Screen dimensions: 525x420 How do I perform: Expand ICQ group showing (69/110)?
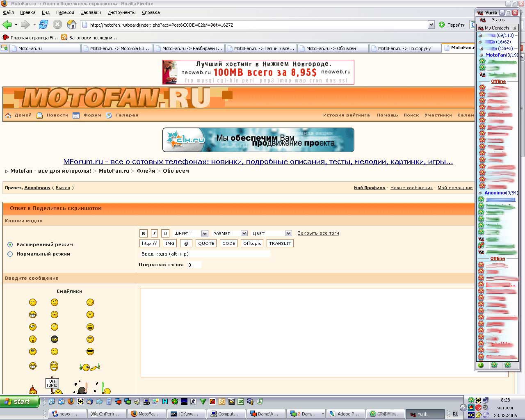(480, 35)
